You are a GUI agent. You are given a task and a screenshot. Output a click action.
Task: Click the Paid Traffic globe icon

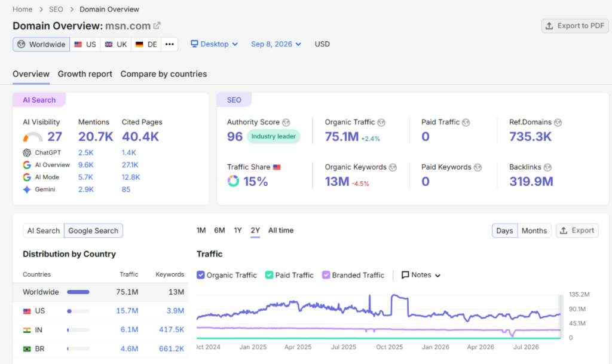coord(466,123)
